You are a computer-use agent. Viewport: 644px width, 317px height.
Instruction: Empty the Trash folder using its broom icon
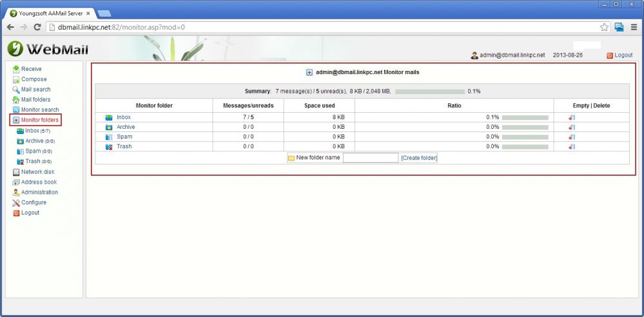pos(572,147)
